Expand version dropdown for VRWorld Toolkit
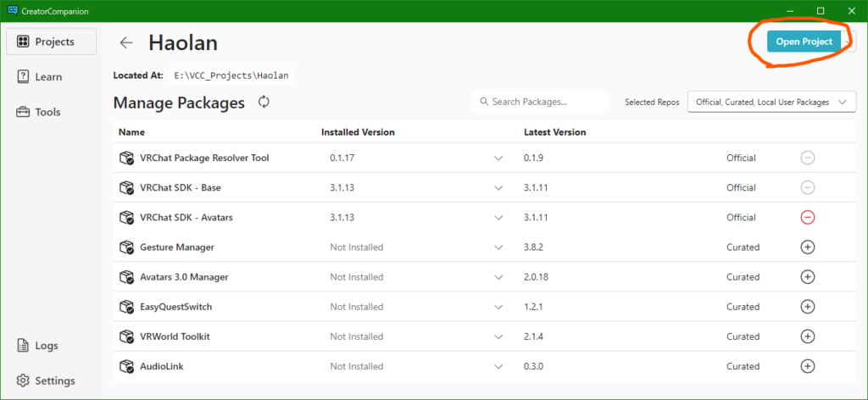868x400 pixels. point(498,336)
